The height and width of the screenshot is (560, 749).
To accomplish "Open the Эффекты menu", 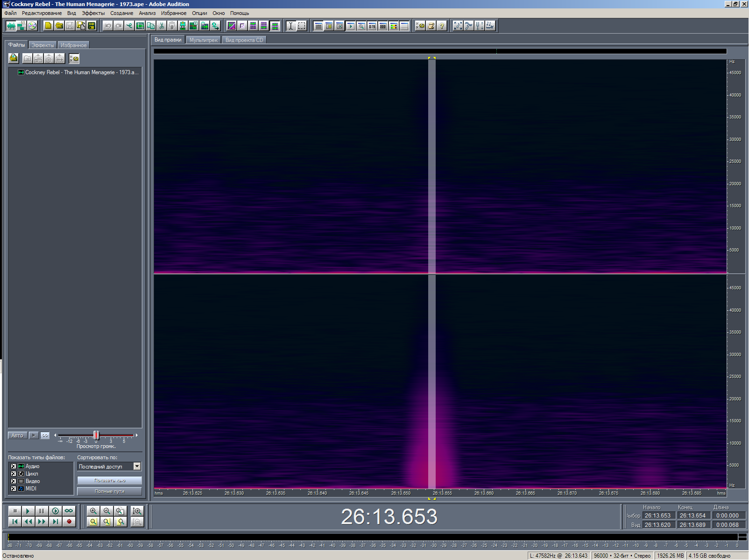I will (93, 13).
